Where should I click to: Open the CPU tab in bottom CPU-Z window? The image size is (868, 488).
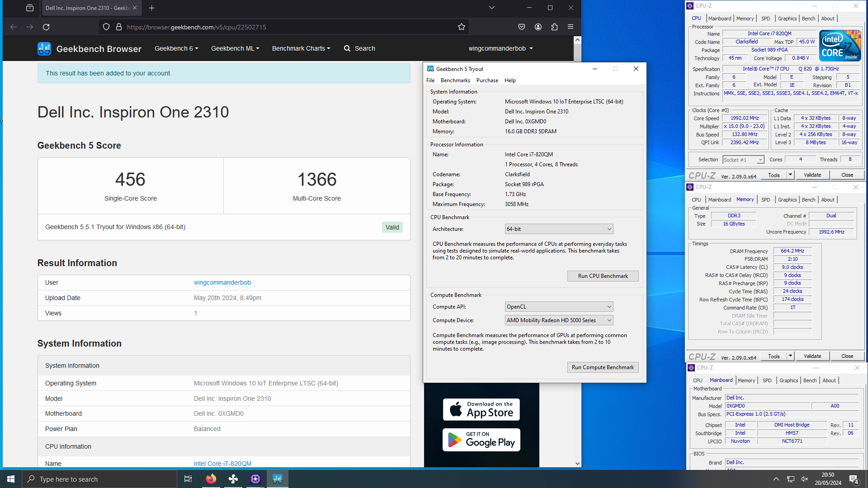(x=698, y=380)
